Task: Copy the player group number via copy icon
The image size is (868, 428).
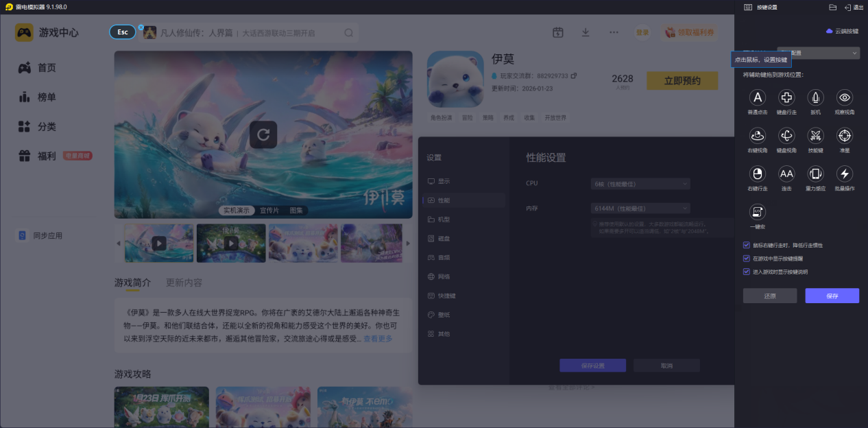Action: (574, 75)
